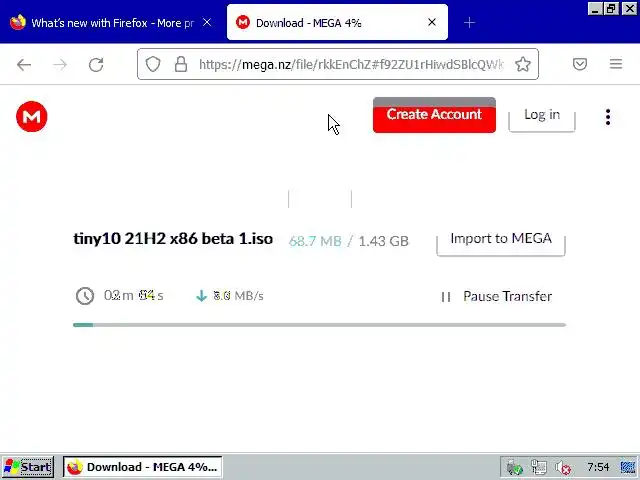
Task: Click the MEGA logo icon
Action: click(x=32, y=117)
